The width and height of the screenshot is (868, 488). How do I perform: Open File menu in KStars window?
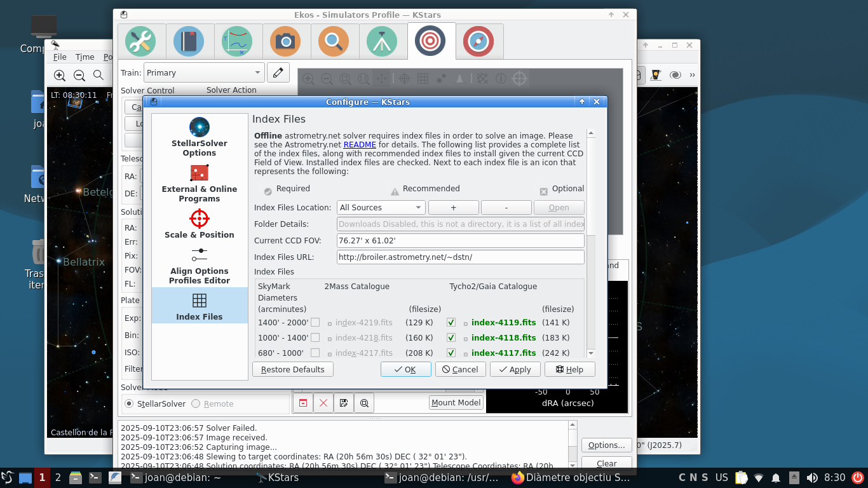pos(60,57)
